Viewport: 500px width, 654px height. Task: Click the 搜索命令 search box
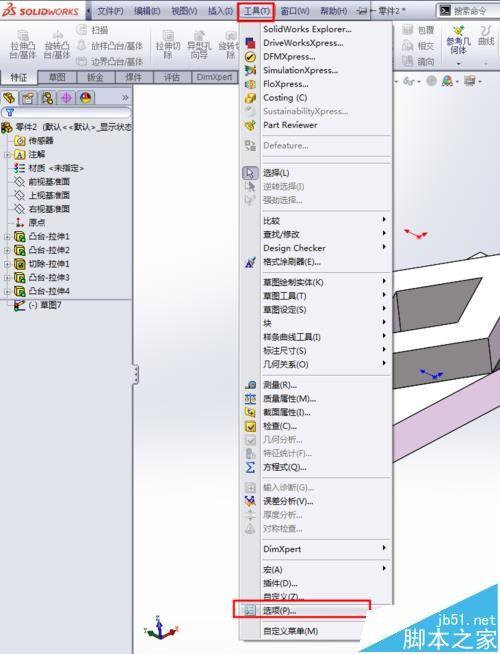tap(468, 11)
